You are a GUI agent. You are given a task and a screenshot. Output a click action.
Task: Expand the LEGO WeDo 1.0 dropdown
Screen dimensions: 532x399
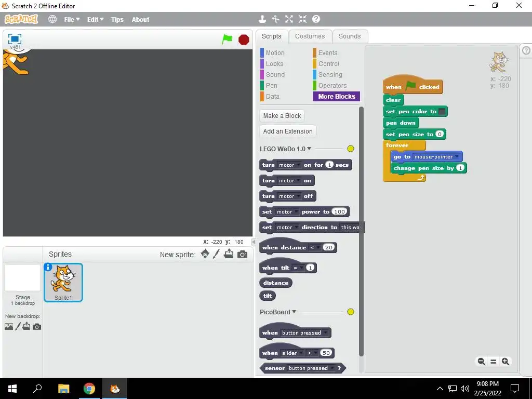[309, 149]
